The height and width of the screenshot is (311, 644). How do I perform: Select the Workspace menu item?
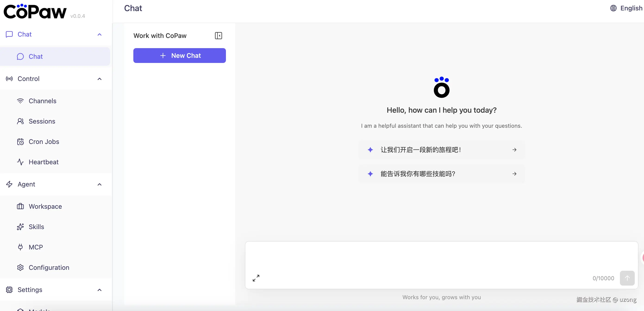tap(45, 206)
